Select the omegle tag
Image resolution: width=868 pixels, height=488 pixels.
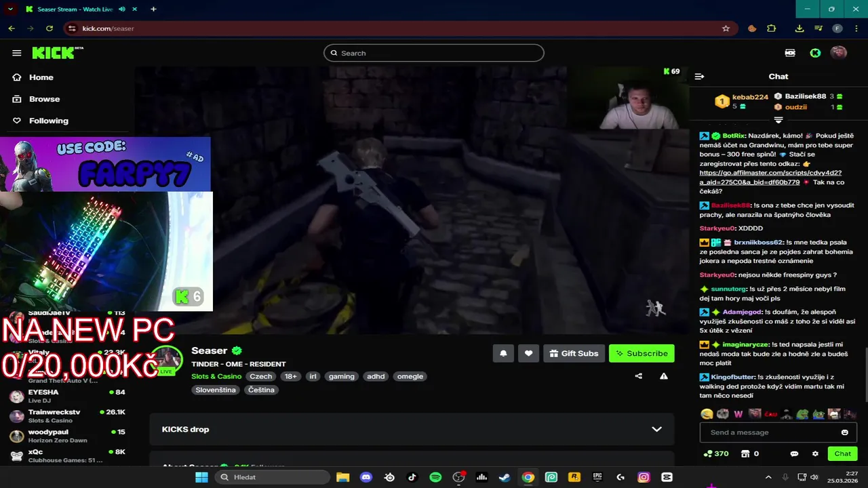[x=410, y=376]
